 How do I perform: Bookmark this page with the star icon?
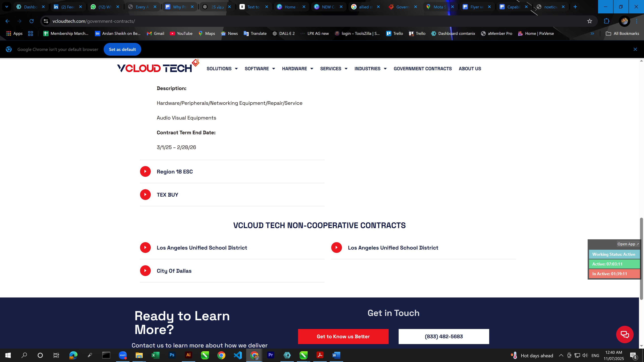click(589, 21)
